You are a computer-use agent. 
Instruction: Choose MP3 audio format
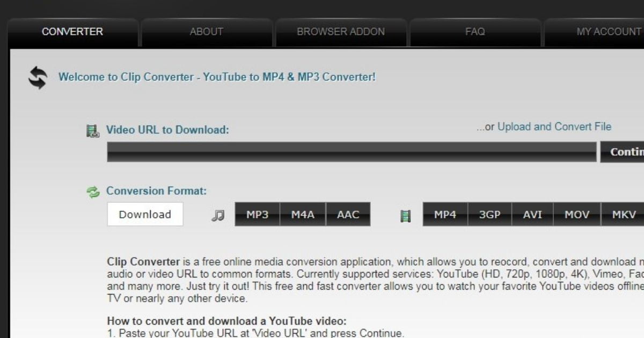coord(257,215)
